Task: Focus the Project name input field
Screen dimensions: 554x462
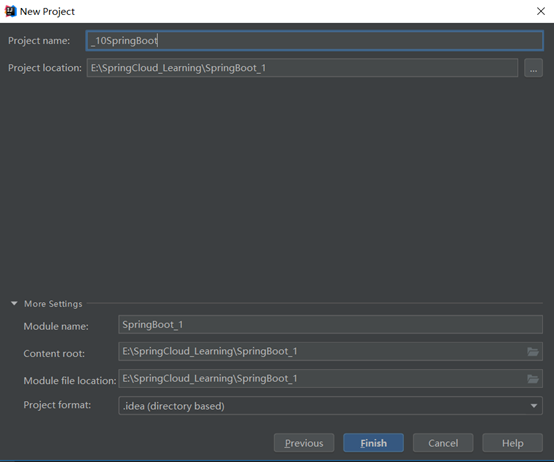Action: point(314,41)
